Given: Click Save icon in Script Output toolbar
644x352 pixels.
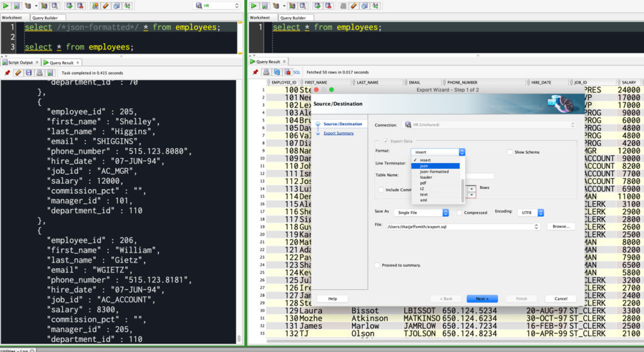Looking at the screenshot, I should [x=29, y=73].
